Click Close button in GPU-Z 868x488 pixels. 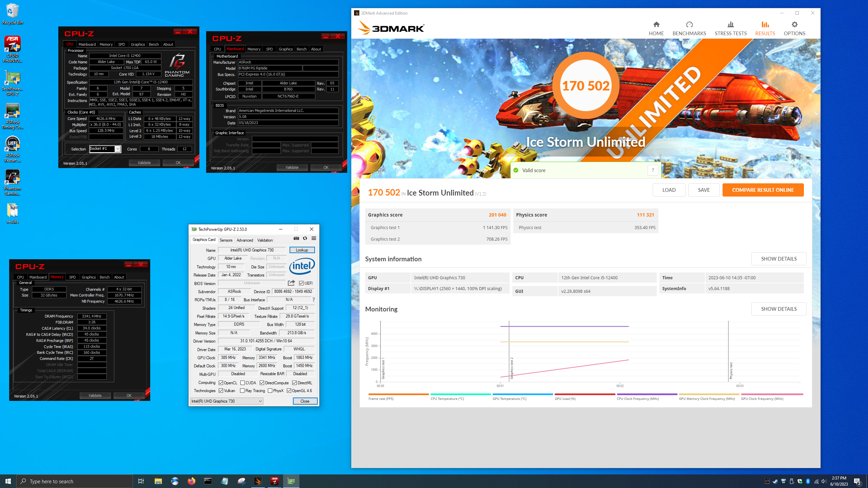pos(305,401)
